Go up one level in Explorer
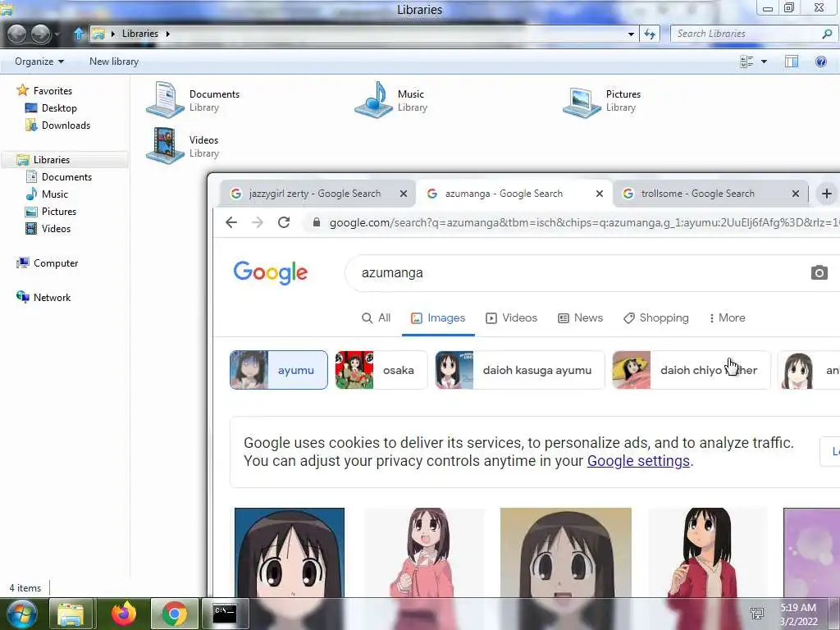The width and height of the screenshot is (840, 630). [79, 34]
